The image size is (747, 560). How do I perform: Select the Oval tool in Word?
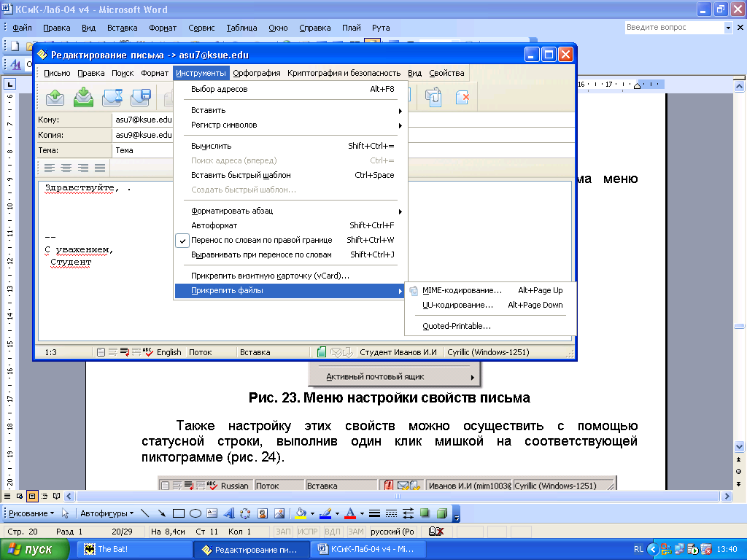196,513
